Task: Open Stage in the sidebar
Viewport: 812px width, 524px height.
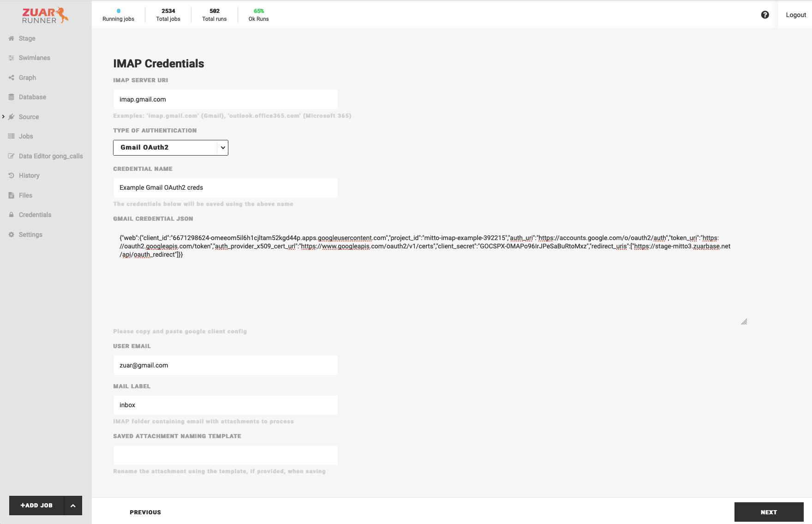Action: pos(27,38)
